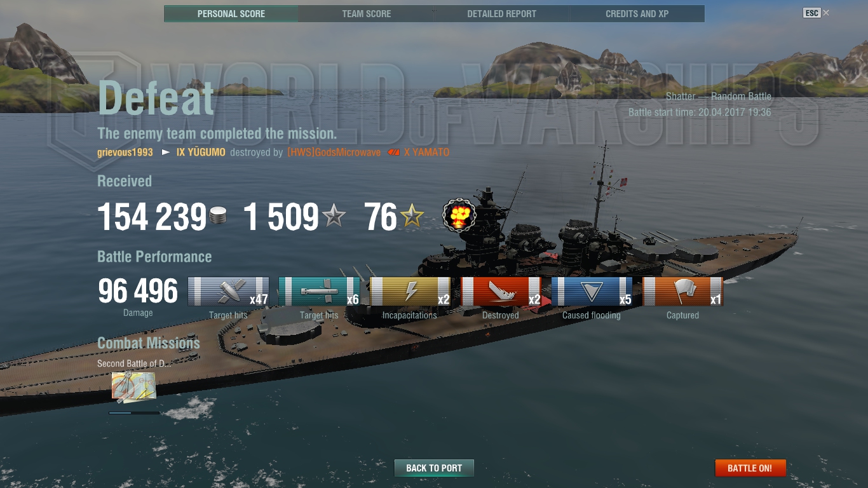Screen dimensions: 868x488
Task: Open the Detailed Report tab
Action: coord(502,14)
